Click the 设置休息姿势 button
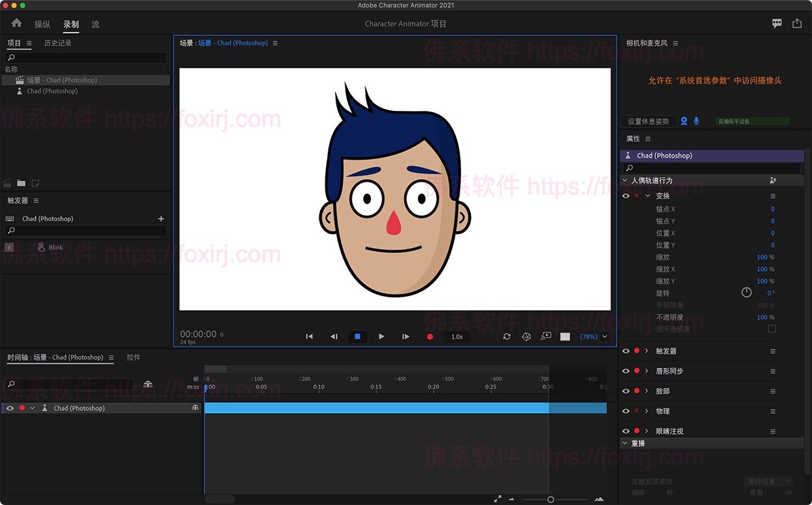Screen dimensions: 812x505 click(x=648, y=122)
